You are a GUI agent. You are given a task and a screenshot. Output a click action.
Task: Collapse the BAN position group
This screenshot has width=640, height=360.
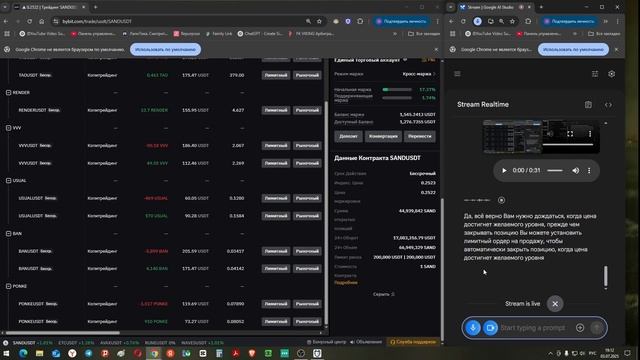coord(9,233)
